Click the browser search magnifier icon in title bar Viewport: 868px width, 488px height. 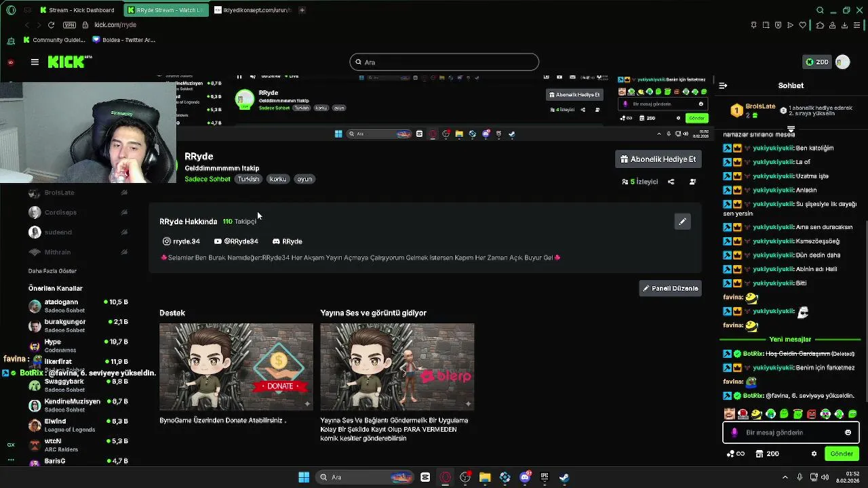(820, 10)
